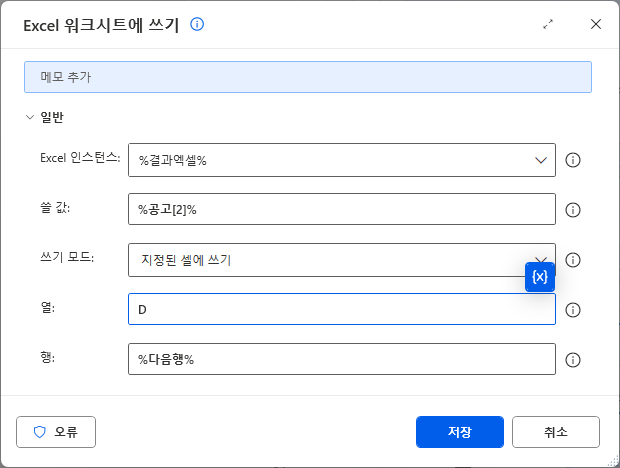Viewport: 620px width, 468px height.
Task: Click the 취소 cancel button
Action: tap(556, 432)
